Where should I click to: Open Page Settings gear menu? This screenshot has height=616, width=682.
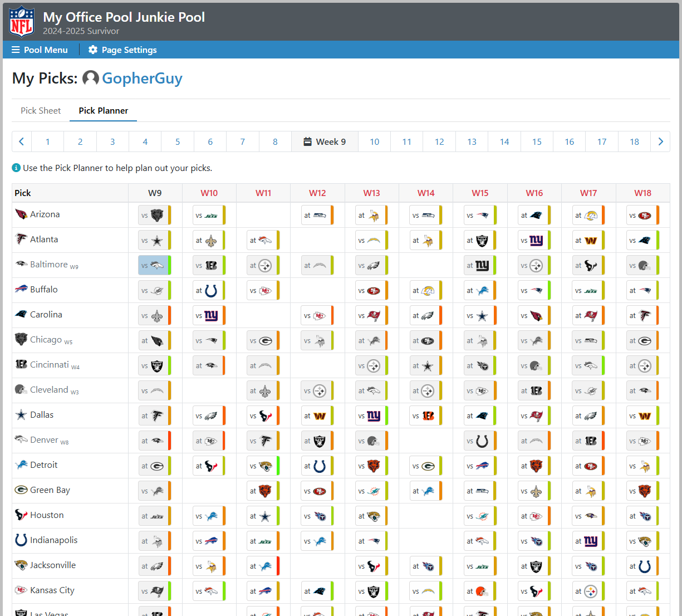point(122,50)
